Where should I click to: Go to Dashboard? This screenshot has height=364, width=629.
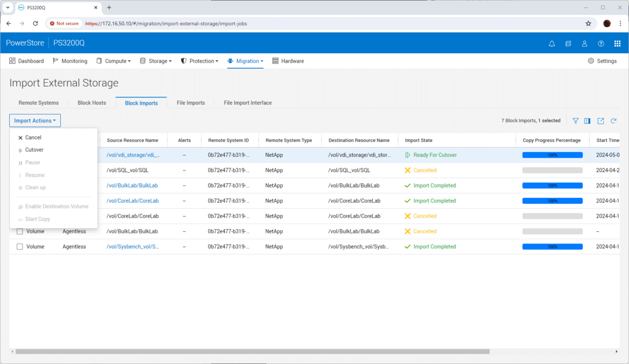click(x=26, y=61)
